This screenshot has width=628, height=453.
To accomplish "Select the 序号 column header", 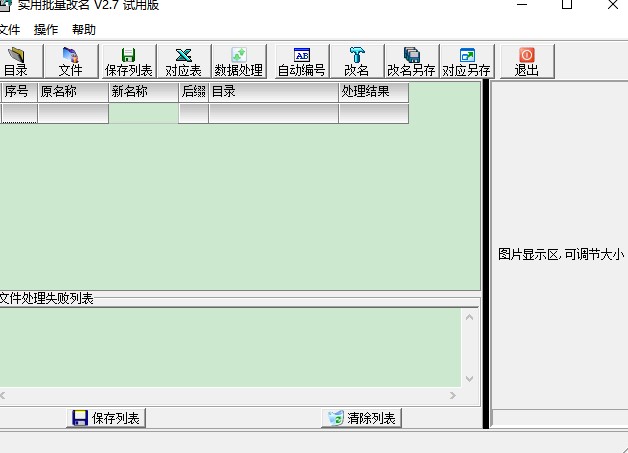I will click(x=19, y=92).
